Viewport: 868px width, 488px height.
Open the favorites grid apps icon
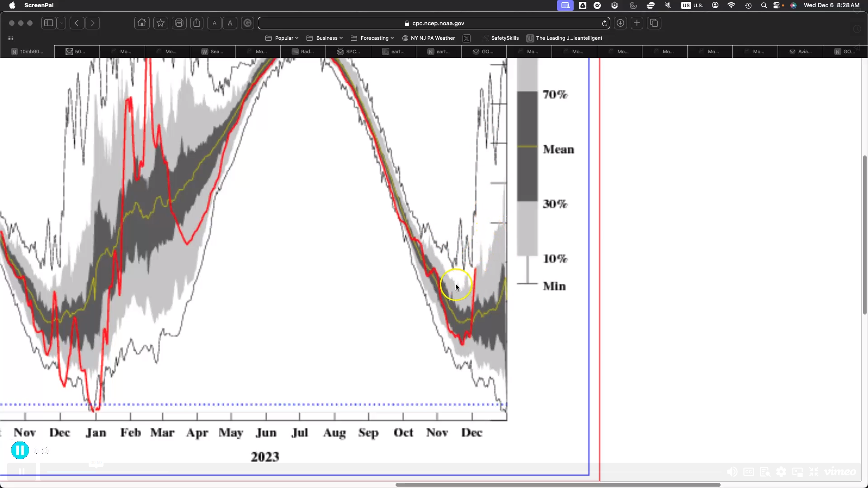[x=10, y=38]
